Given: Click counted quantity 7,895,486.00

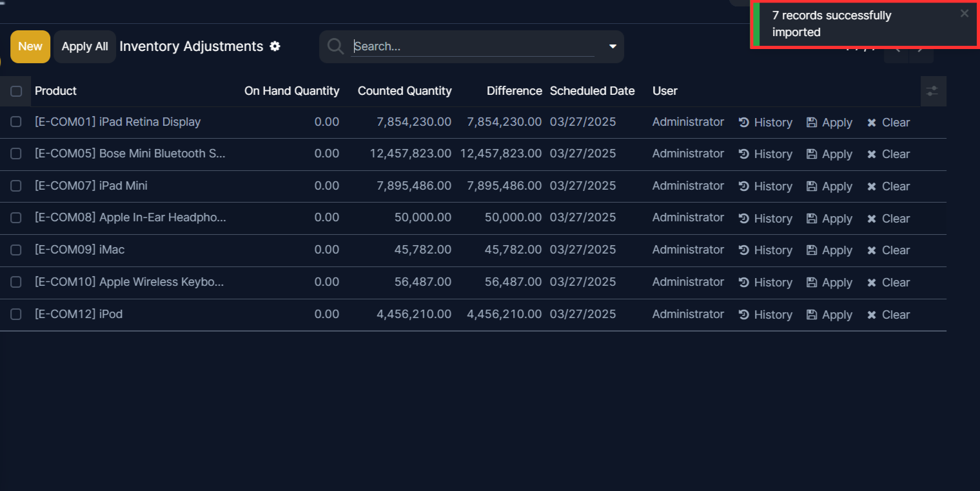Looking at the screenshot, I should tap(414, 186).
